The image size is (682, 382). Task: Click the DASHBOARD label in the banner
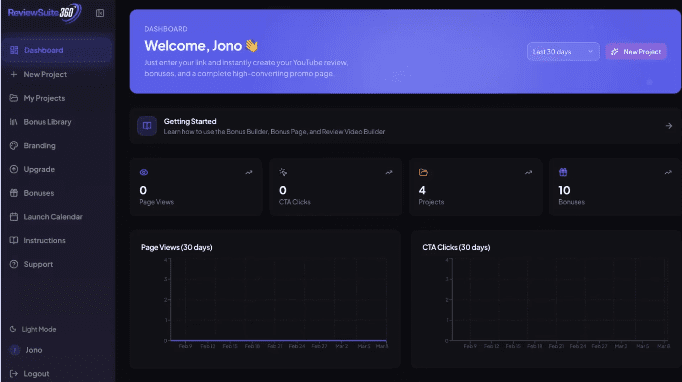166,29
